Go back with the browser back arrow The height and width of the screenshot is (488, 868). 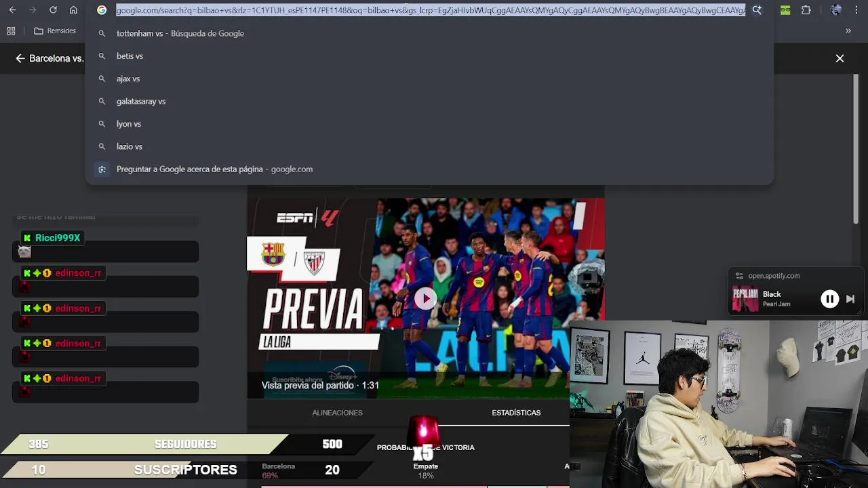[x=12, y=10]
